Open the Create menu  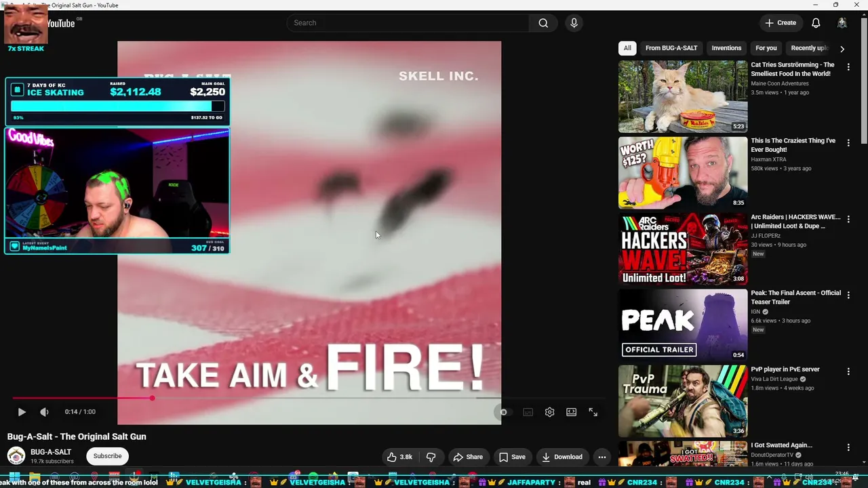781,23
